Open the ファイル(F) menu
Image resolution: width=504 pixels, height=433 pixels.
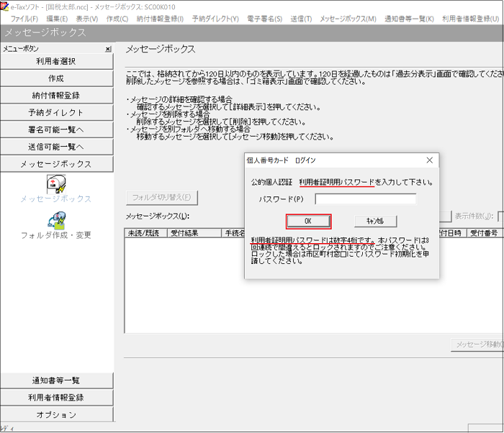pos(25,18)
